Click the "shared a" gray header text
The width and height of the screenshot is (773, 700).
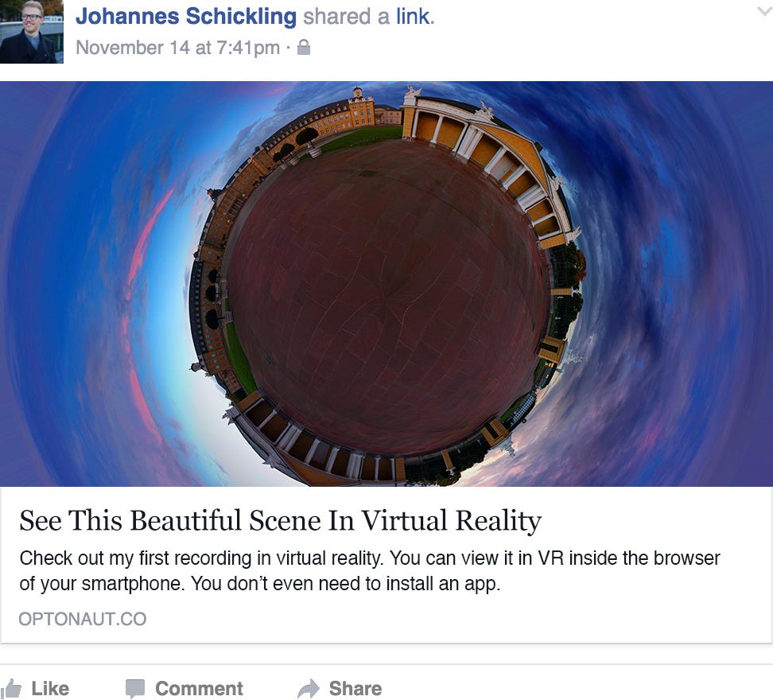(347, 16)
